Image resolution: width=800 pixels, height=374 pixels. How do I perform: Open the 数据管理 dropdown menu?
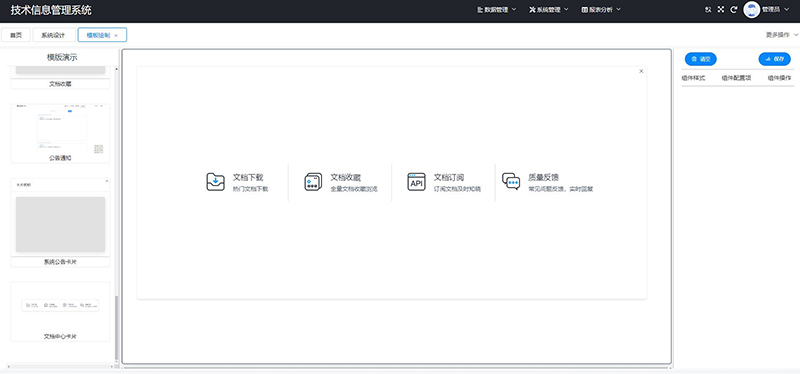[x=497, y=10]
